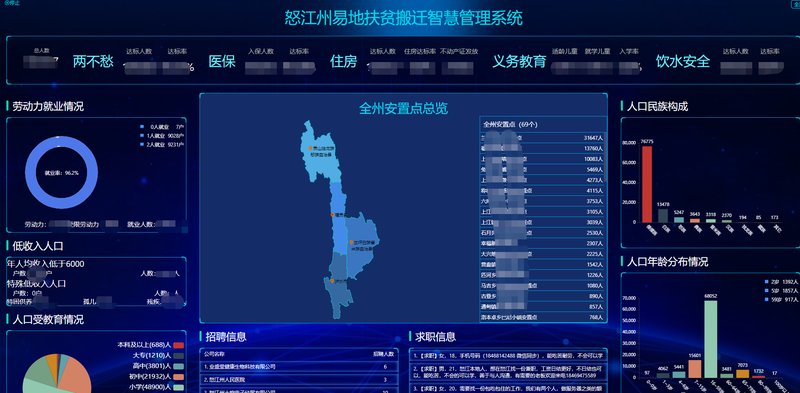Select the orange map pin on the eastern county
The width and height of the screenshot is (800, 393).
pos(351,242)
